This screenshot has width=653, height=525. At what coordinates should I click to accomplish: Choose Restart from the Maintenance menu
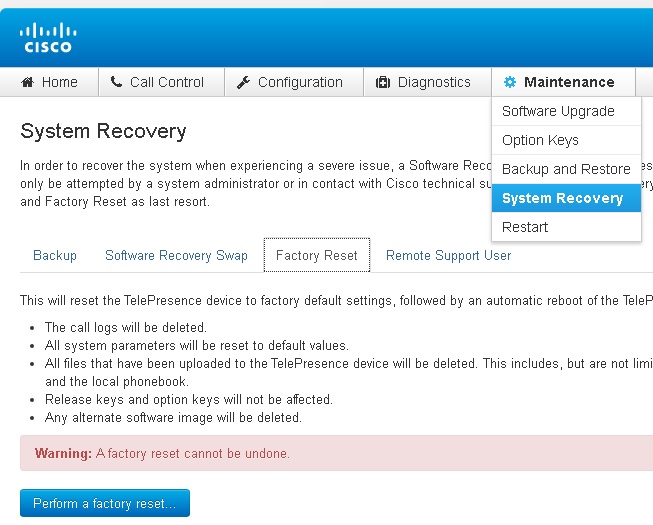tap(566, 227)
